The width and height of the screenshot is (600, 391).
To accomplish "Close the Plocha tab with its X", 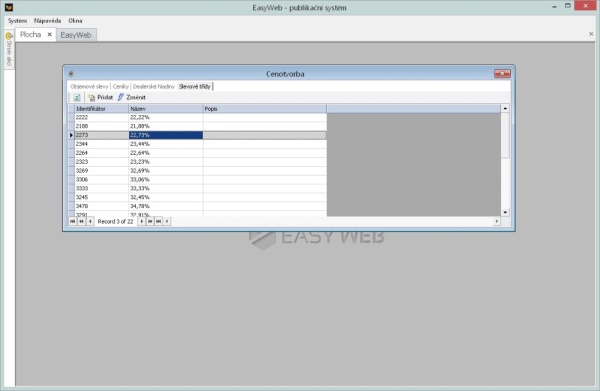I will click(x=50, y=34).
